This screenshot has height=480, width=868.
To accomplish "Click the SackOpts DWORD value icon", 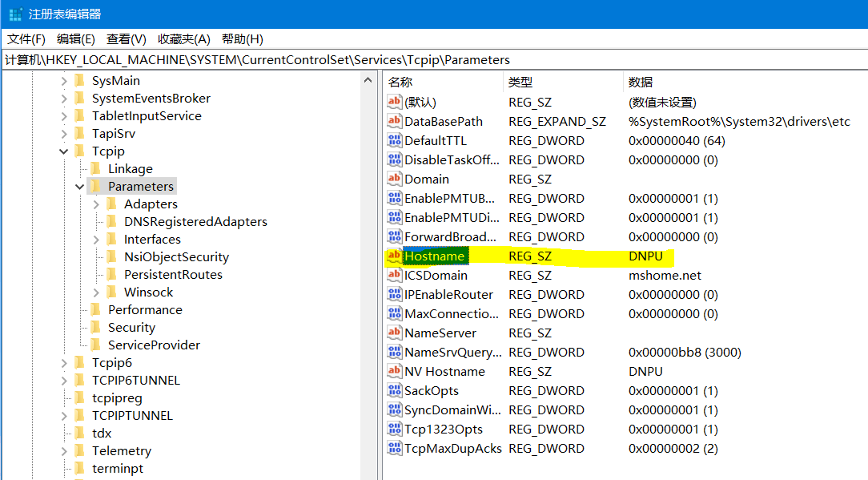I will click(394, 391).
